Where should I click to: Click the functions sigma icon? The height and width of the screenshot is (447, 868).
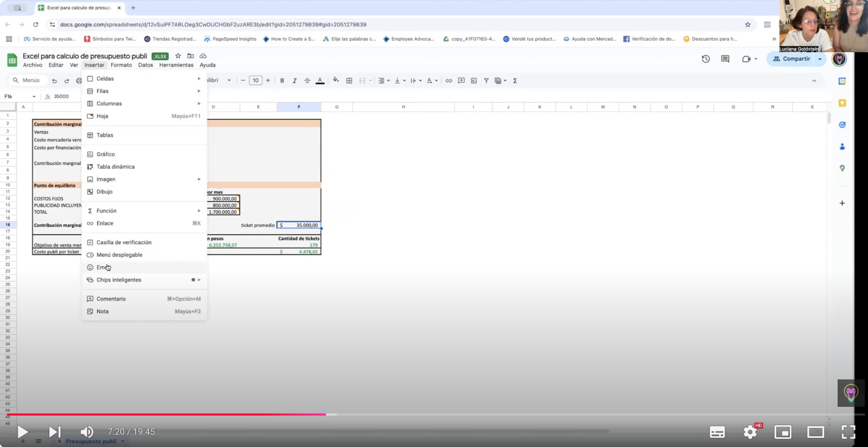pyautogui.click(x=515, y=81)
